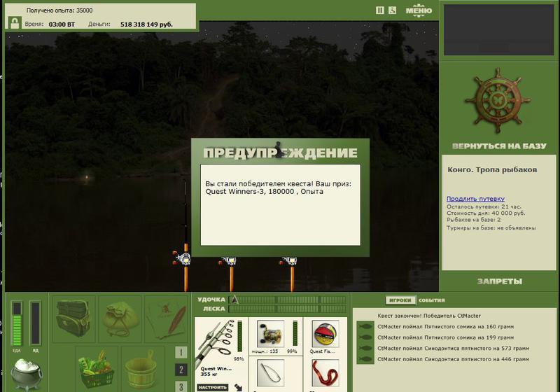Click the 'Конго. Тропа рыбаков' location title
Viewport: 560px width, 392px height.
pyautogui.click(x=492, y=170)
